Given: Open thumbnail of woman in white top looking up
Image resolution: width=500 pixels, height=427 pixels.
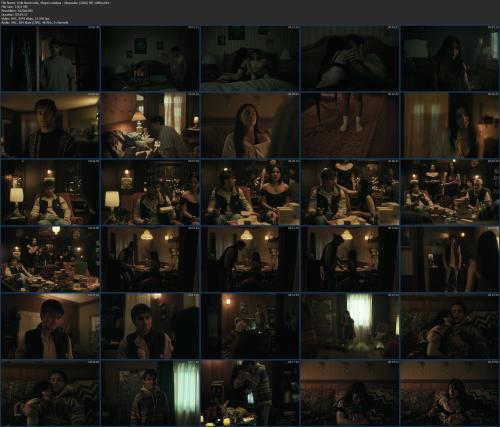Looking at the screenshot, I should pyautogui.click(x=250, y=125).
